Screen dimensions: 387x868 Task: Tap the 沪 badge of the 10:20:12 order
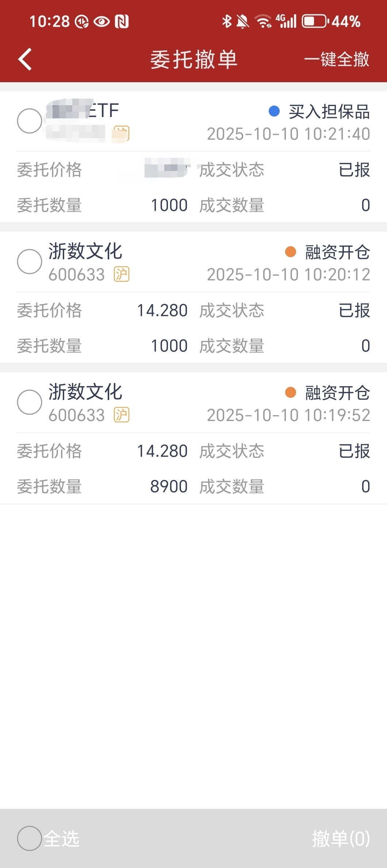point(121,274)
